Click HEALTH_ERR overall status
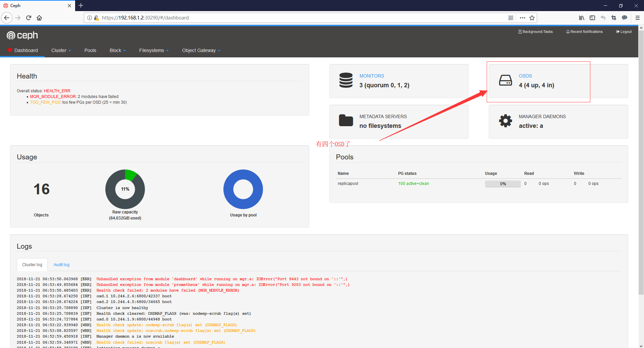Image resolution: width=644 pixels, height=348 pixels. point(57,91)
